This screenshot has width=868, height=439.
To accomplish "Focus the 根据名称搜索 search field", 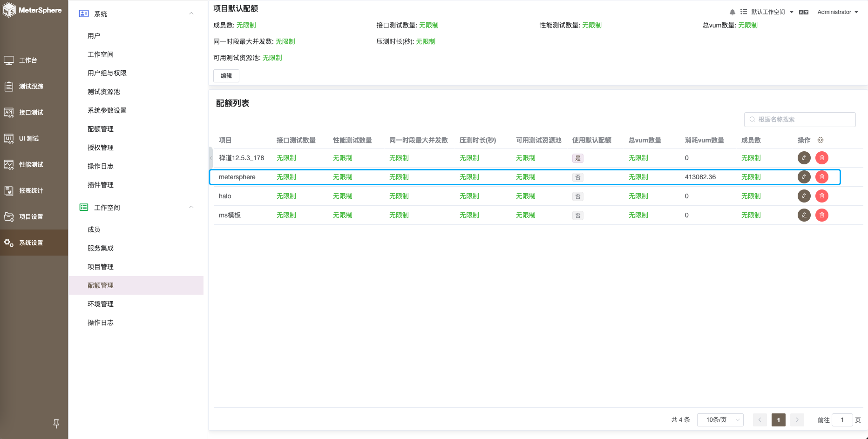I will [x=800, y=120].
